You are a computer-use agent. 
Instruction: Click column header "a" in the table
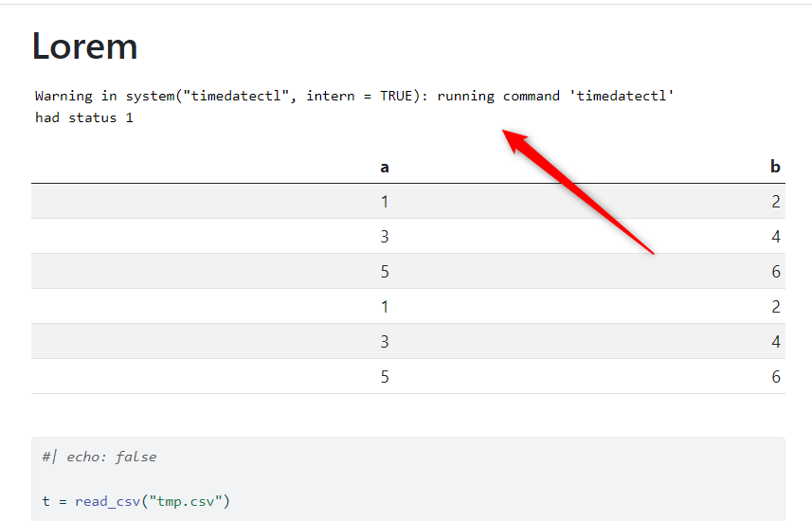(385, 168)
